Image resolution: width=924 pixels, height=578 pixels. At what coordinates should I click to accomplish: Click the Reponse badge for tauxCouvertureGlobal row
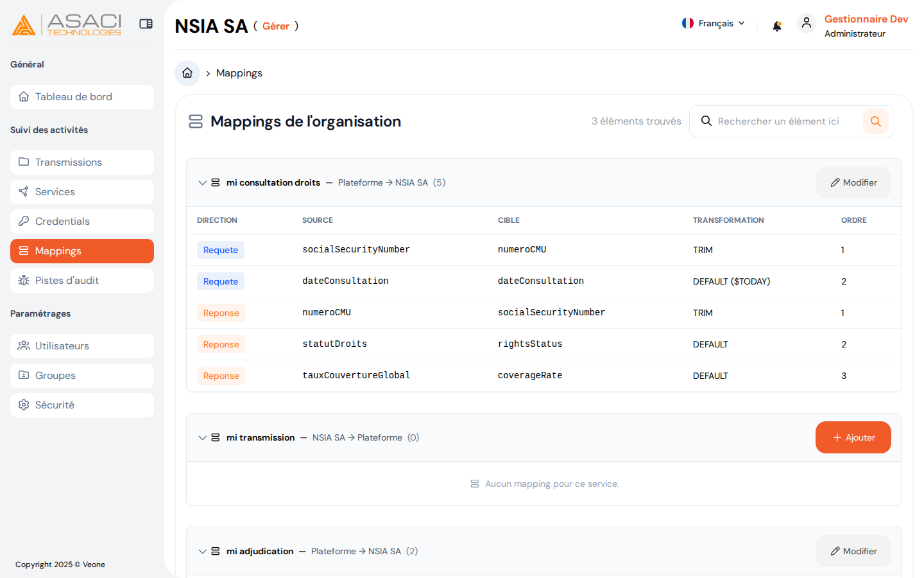coord(221,376)
